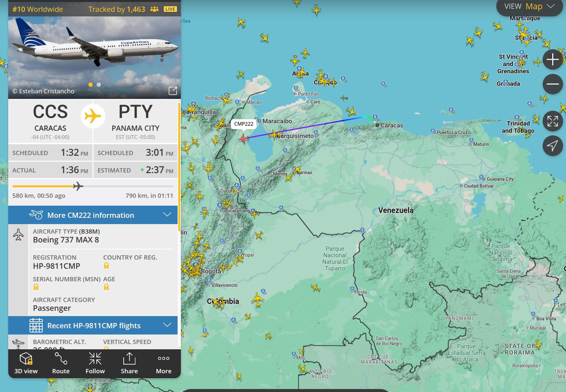The image size is (566, 392).
Task: Switch to second aircraft photo dot
Action: [x=99, y=84]
